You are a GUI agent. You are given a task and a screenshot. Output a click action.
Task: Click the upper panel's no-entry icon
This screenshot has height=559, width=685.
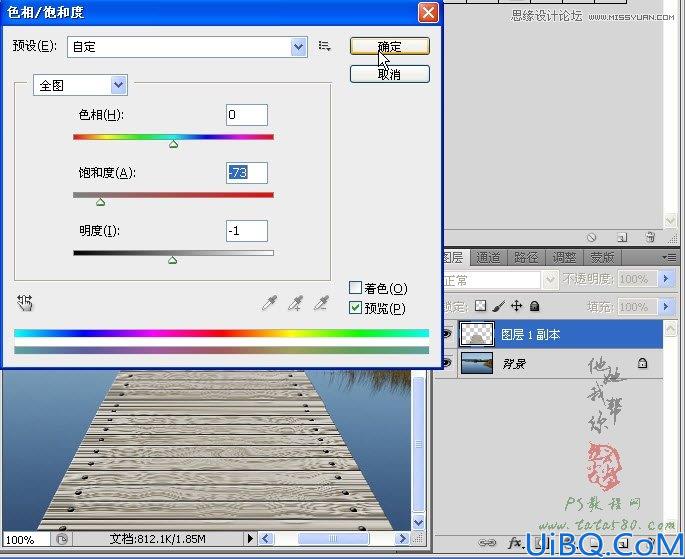click(591, 237)
